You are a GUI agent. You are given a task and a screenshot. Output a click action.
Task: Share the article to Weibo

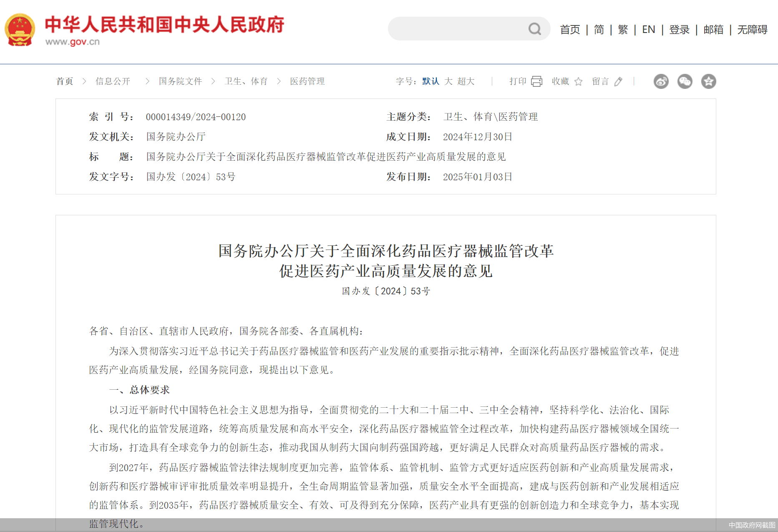661,81
